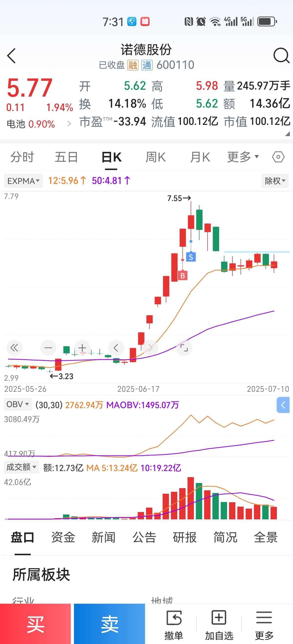Viewport: 293px width, 644px height.
Task: Open the 电池 sector arrow
Action: click(69, 123)
